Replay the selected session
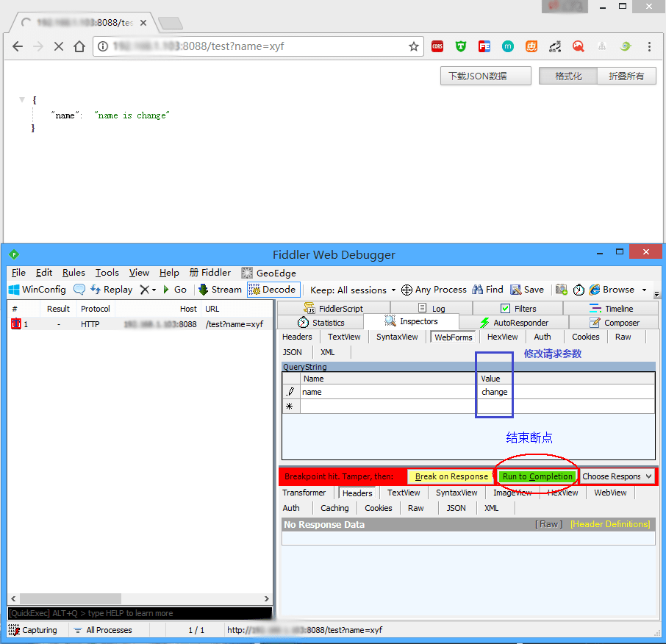The height and width of the screenshot is (644, 666). click(x=111, y=290)
